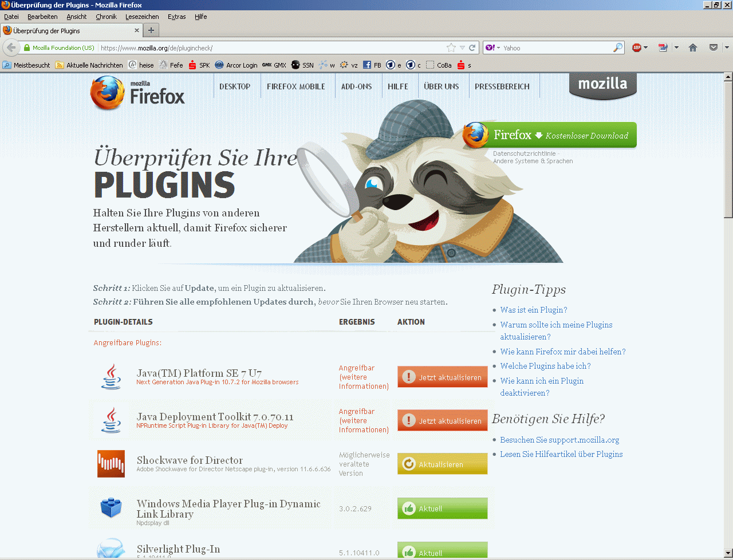Go to the home page via house icon

693,48
